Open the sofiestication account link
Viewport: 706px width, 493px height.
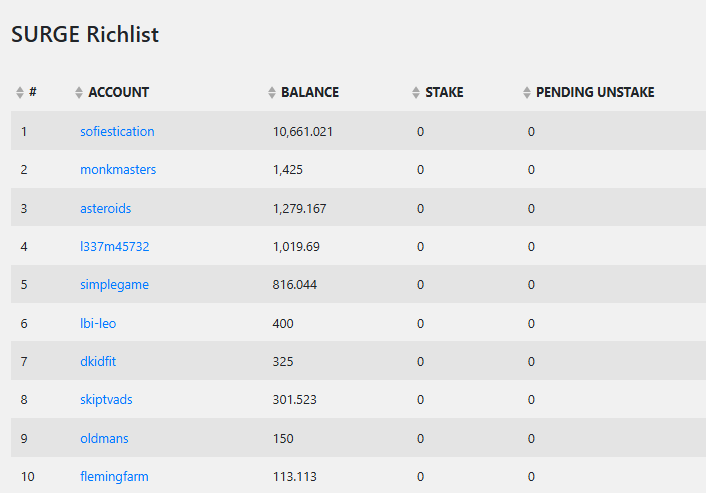point(117,131)
